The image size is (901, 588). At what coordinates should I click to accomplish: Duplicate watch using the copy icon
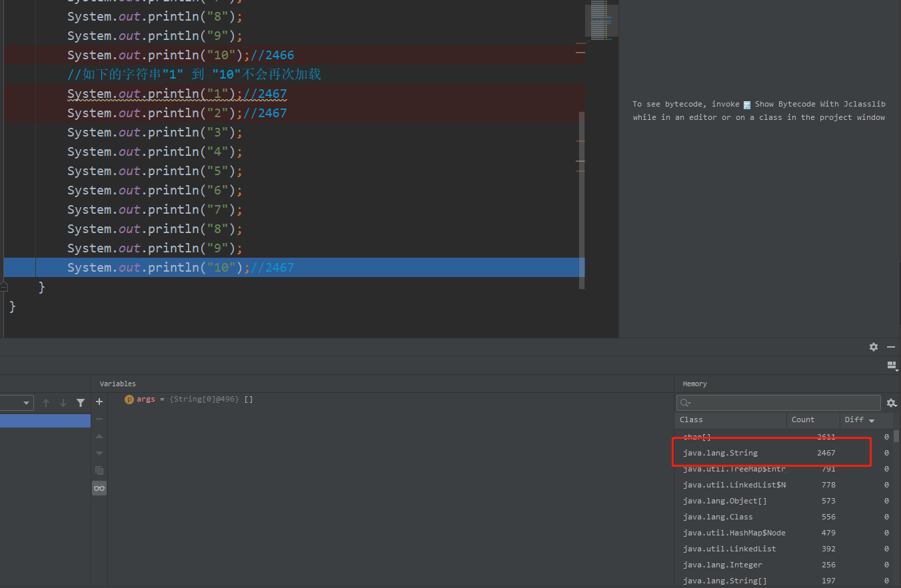click(99, 470)
